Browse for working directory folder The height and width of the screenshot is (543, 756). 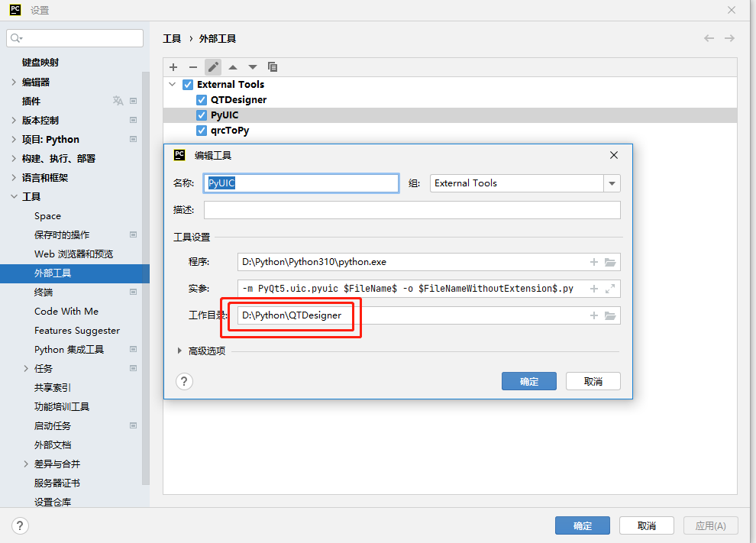610,315
